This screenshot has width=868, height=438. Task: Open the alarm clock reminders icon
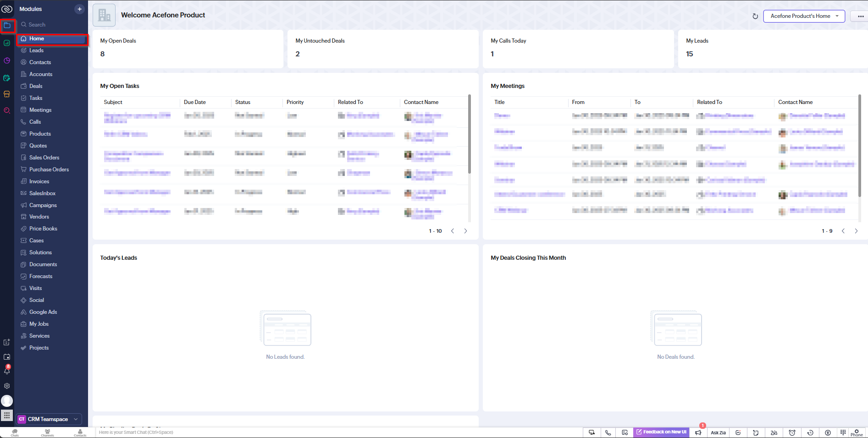792,433
